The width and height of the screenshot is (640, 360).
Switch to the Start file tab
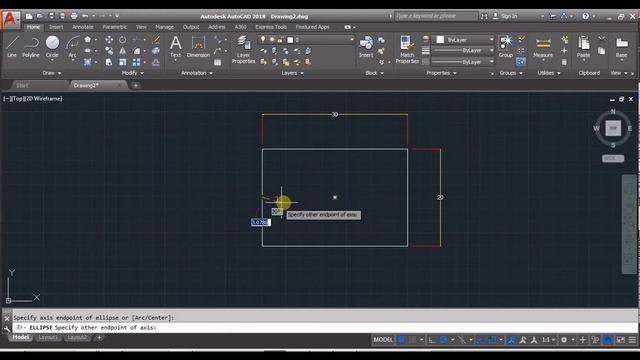point(22,85)
